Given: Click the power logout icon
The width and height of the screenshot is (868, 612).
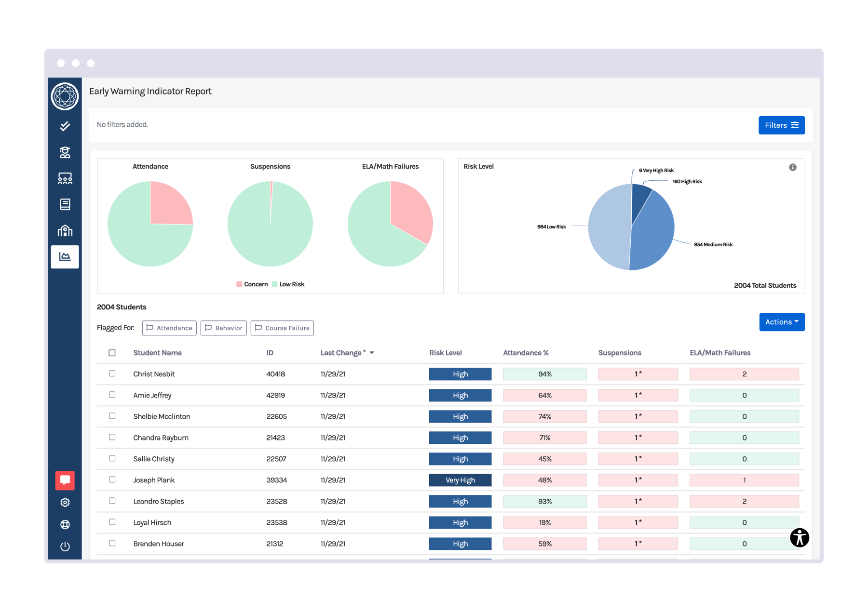Looking at the screenshot, I should 65,546.
